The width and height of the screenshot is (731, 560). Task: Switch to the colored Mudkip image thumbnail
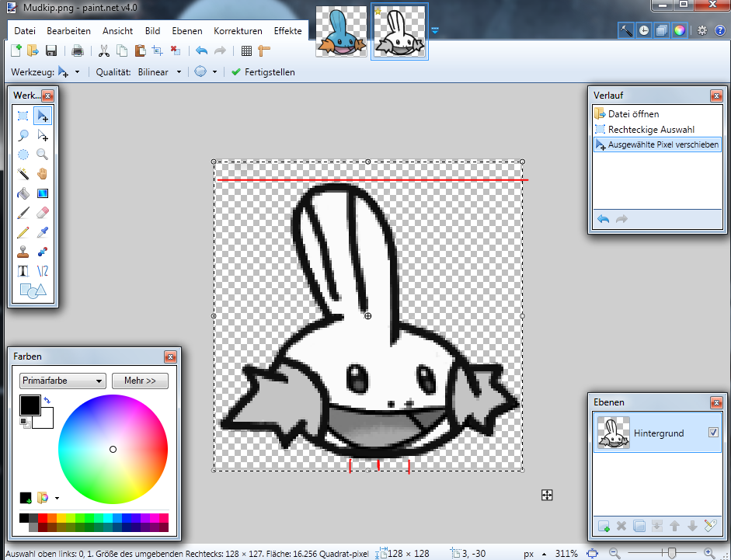[341, 32]
